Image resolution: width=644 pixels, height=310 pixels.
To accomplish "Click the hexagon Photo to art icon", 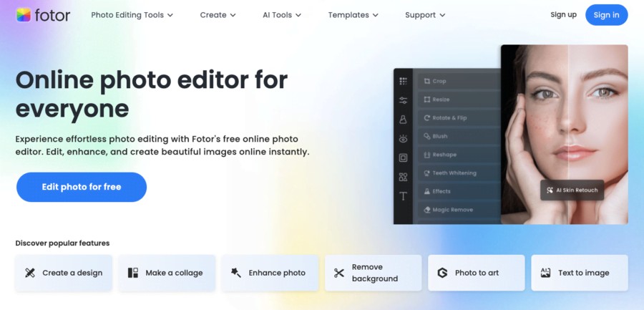I will point(442,273).
